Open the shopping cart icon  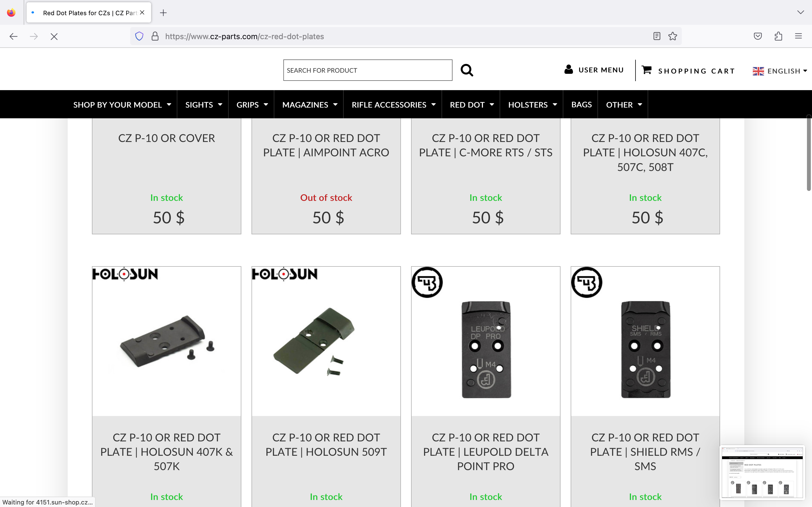pos(646,70)
